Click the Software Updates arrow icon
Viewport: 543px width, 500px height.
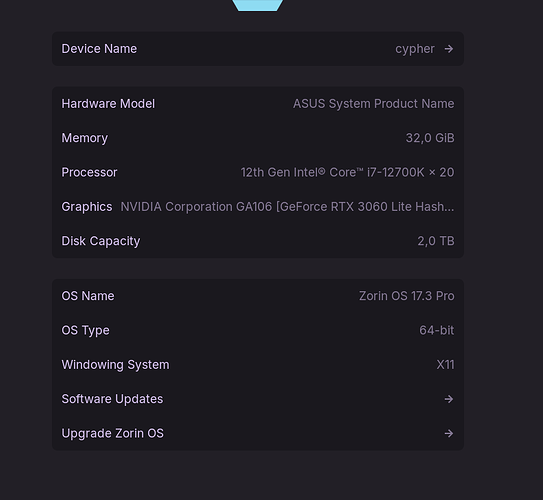tap(449, 399)
